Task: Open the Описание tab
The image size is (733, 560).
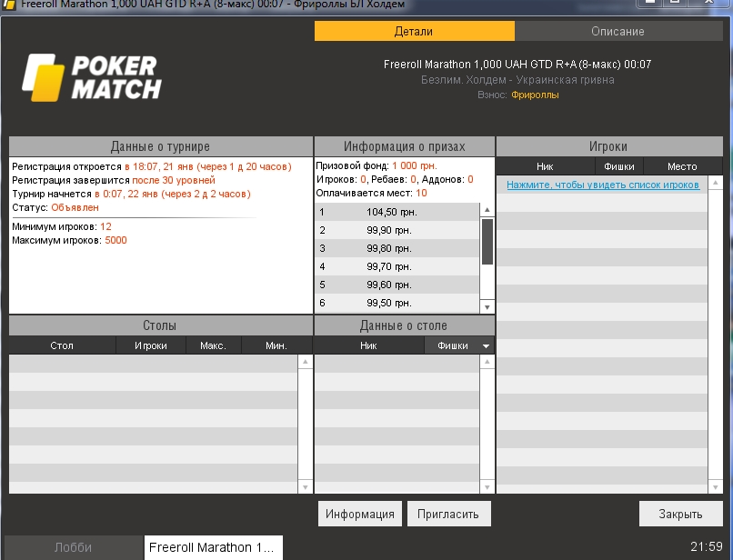Action: [x=618, y=31]
